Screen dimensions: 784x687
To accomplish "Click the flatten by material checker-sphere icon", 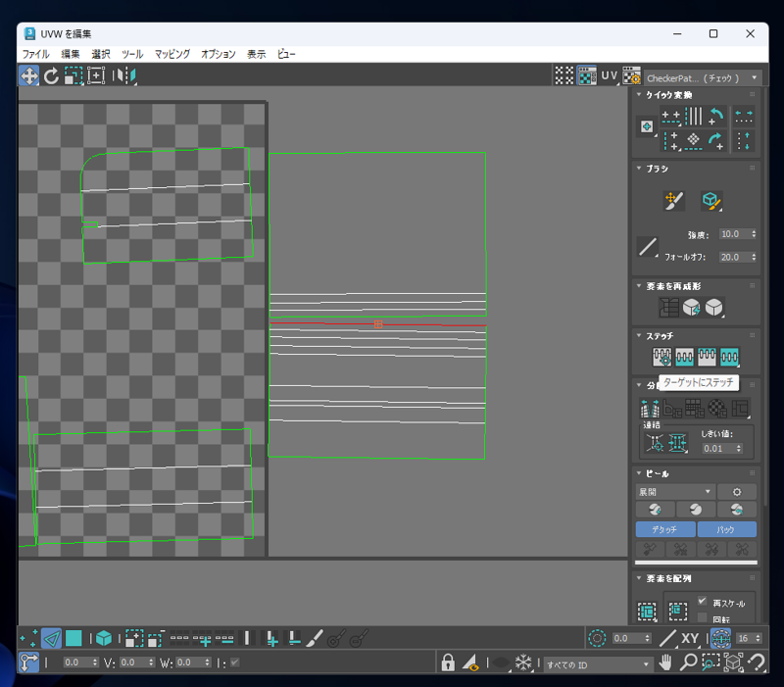I will 717,409.
